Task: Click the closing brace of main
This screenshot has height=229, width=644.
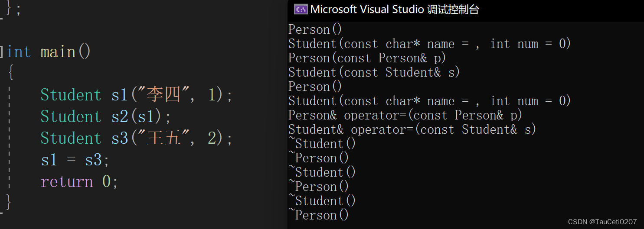Action: (8, 202)
